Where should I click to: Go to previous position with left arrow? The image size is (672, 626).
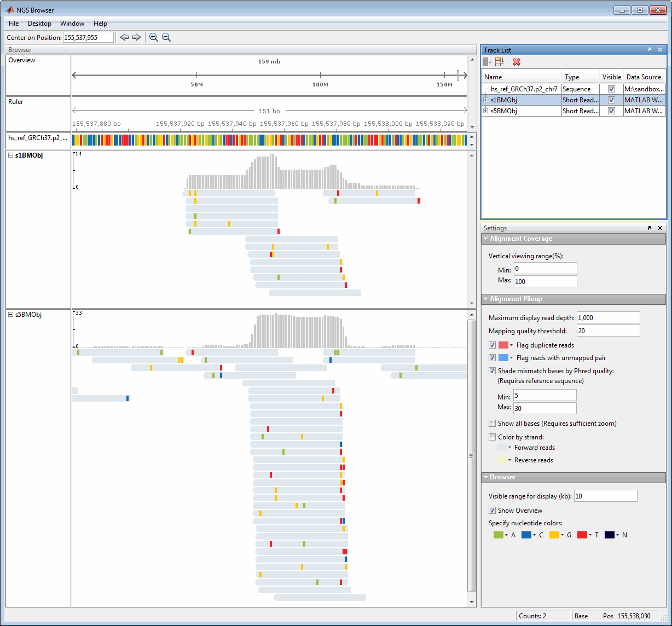[x=124, y=37]
